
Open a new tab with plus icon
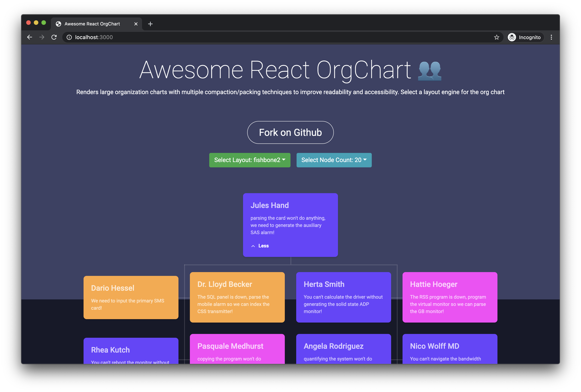150,24
